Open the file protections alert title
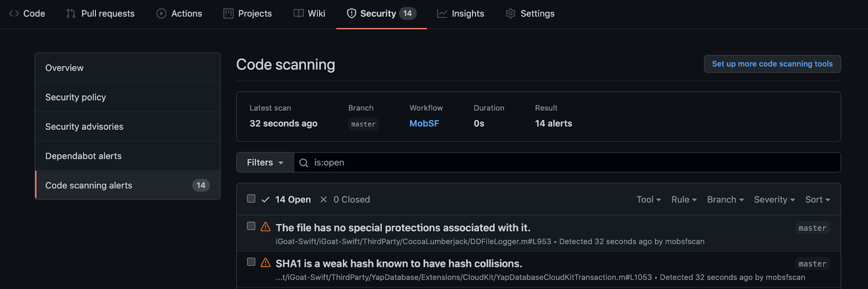This screenshot has width=868, height=289. pyautogui.click(x=403, y=228)
